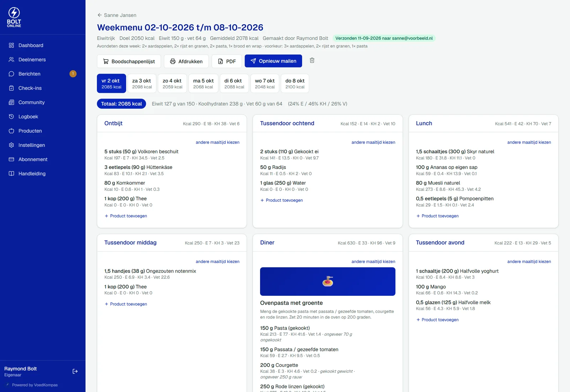570x392 pixels.
Task: Open Berichten in the sidebar
Action: [43, 74]
